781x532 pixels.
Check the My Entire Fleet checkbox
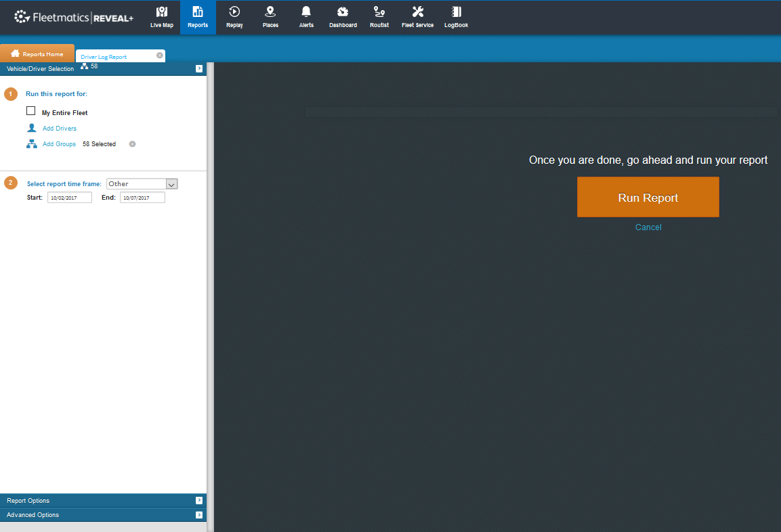(31, 111)
